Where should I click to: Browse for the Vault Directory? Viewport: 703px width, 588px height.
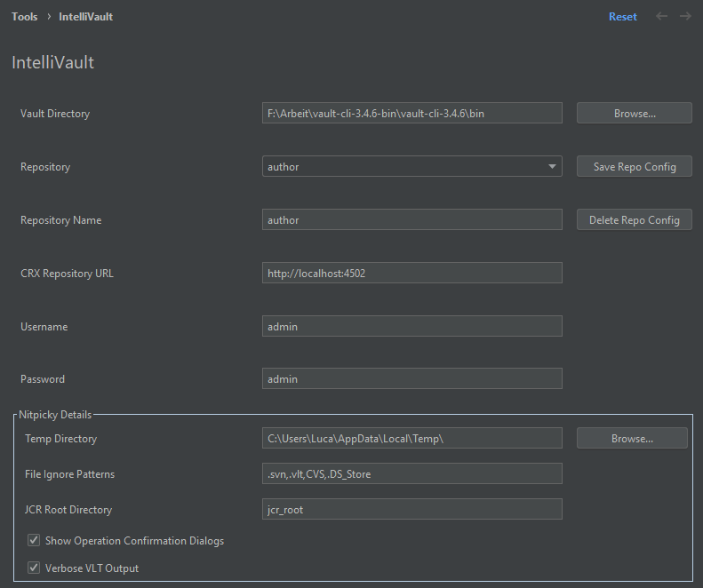(x=635, y=113)
